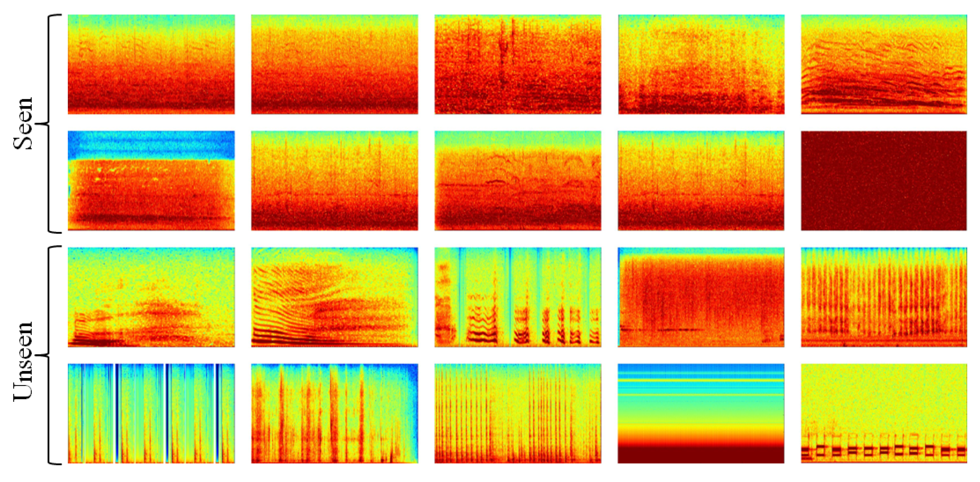Click spectrogram with wavy harmonic bursts
The image size is (980, 482).
point(518,297)
